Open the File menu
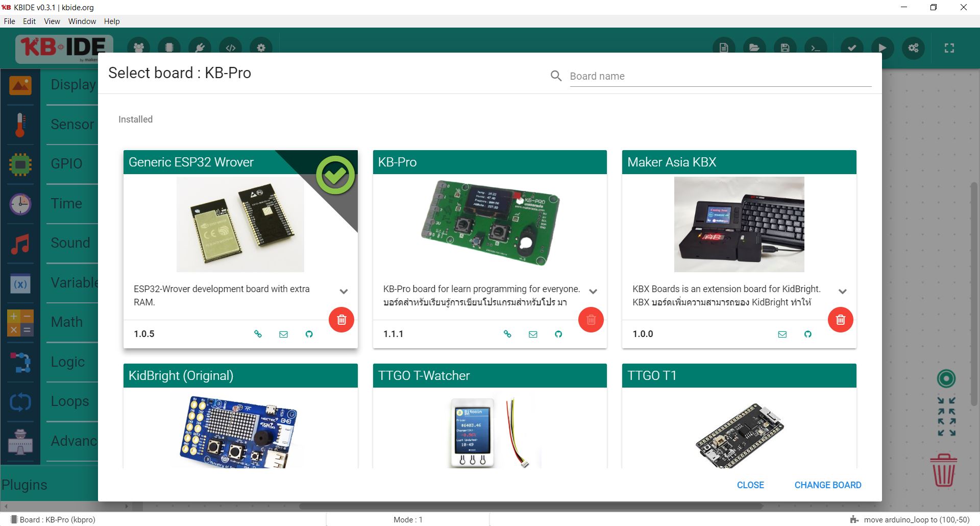Screen dimensions: 980x526 click(x=9, y=21)
